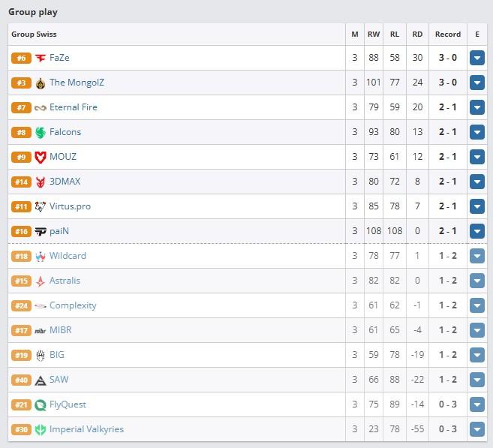Click the paiN team logo icon
Screen dimensions: 493x448
[41, 231]
